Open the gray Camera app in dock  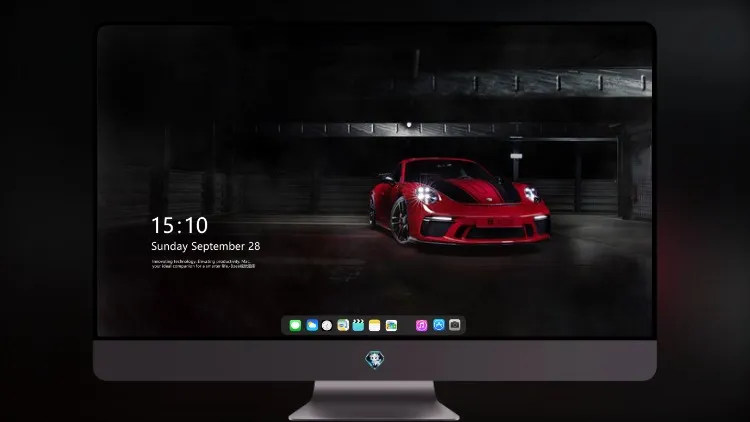pyautogui.click(x=455, y=325)
